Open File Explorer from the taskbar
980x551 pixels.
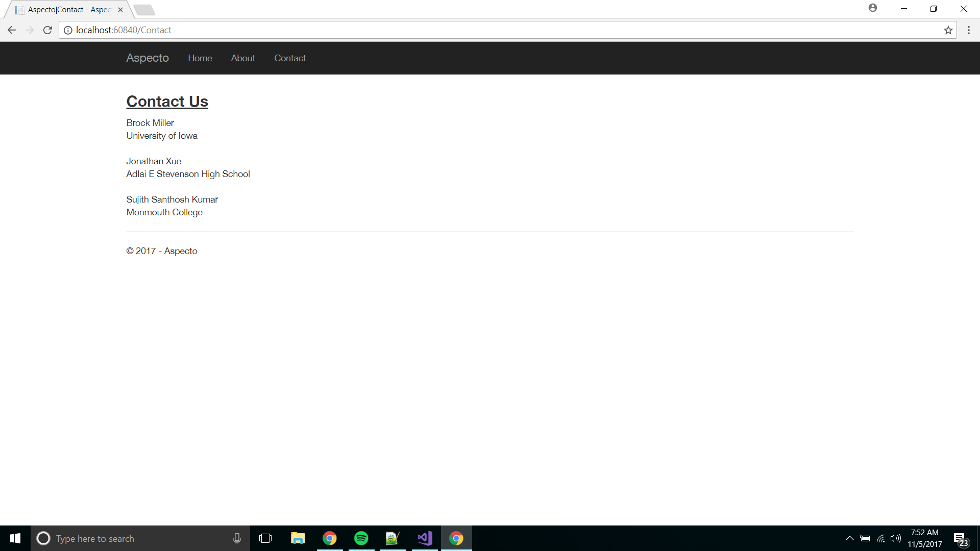click(298, 538)
